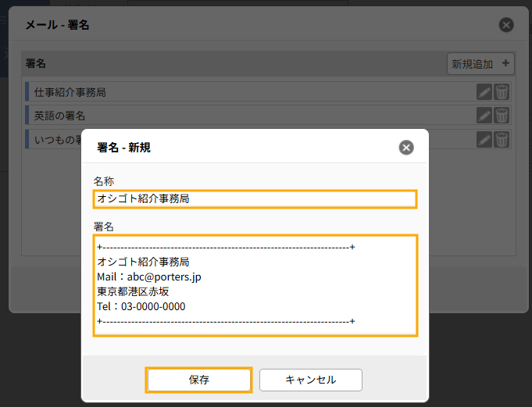
Task: Select the 英語の署名 list entry
Action: point(234,116)
